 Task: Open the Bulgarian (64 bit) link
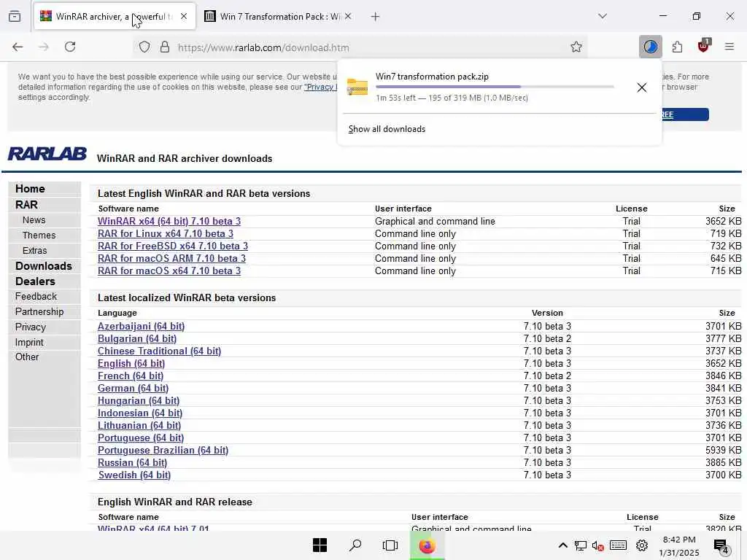click(137, 338)
